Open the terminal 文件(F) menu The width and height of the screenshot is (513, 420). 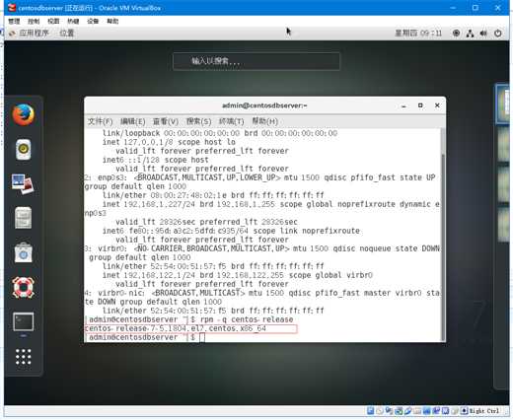coord(100,121)
